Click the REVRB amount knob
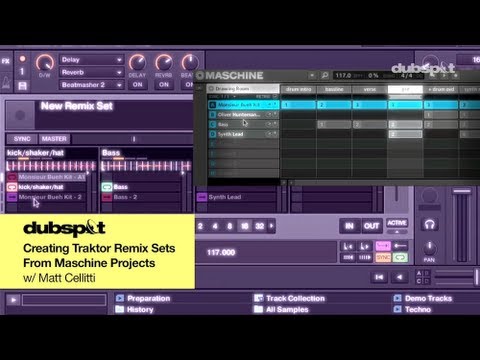The height and width of the screenshot is (360, 480). (164, 62)
